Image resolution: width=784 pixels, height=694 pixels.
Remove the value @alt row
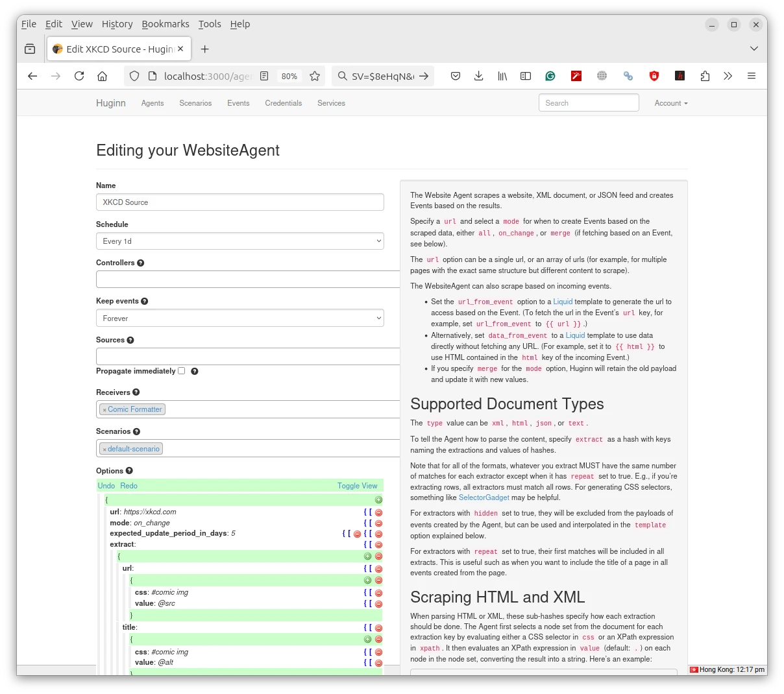click(x=378, y=663)
